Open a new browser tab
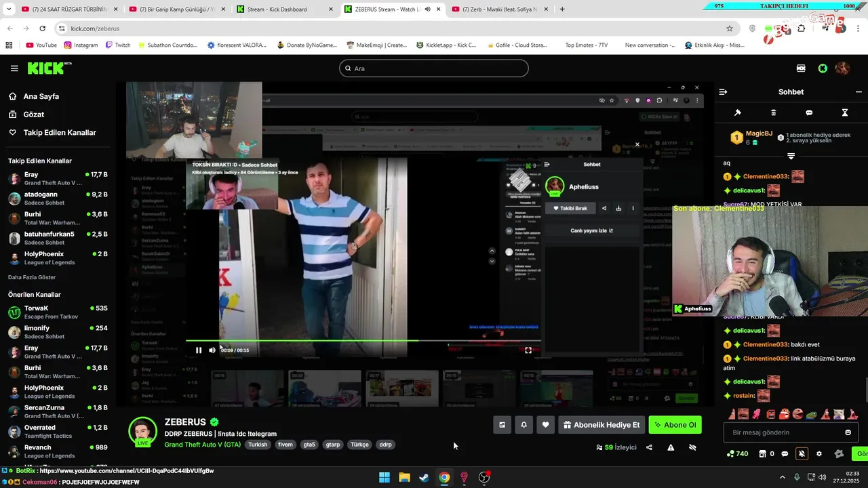868x488 pixels. point(562,9)
